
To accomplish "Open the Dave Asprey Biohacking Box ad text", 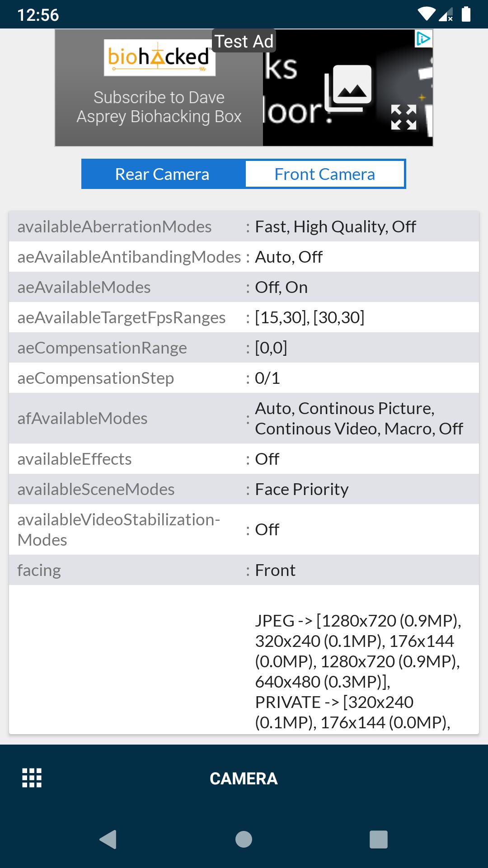I will 159,107.
